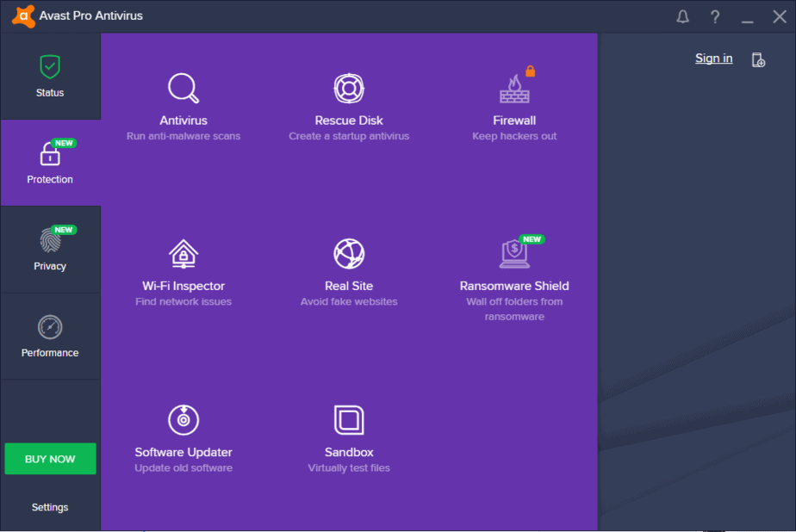The height and width of the screenshot is (532, 796).
Task: Switch to the Performance tab
Action: (x=49, y=336)
